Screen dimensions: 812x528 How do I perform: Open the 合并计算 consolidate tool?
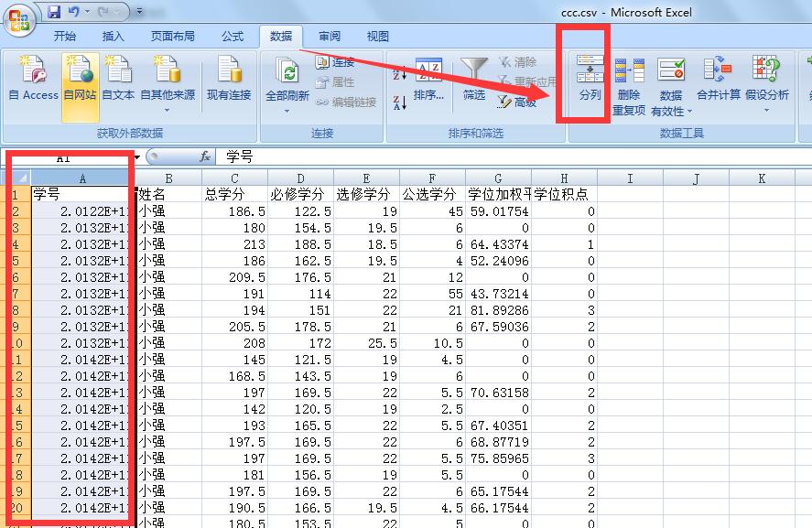click(x=719, y=79)
